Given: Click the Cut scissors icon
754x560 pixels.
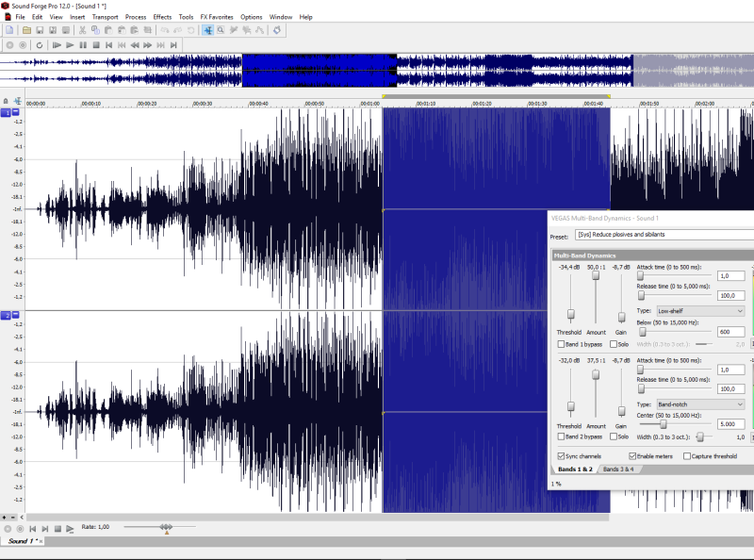Looking at the screenshot, I should (83, 30).
